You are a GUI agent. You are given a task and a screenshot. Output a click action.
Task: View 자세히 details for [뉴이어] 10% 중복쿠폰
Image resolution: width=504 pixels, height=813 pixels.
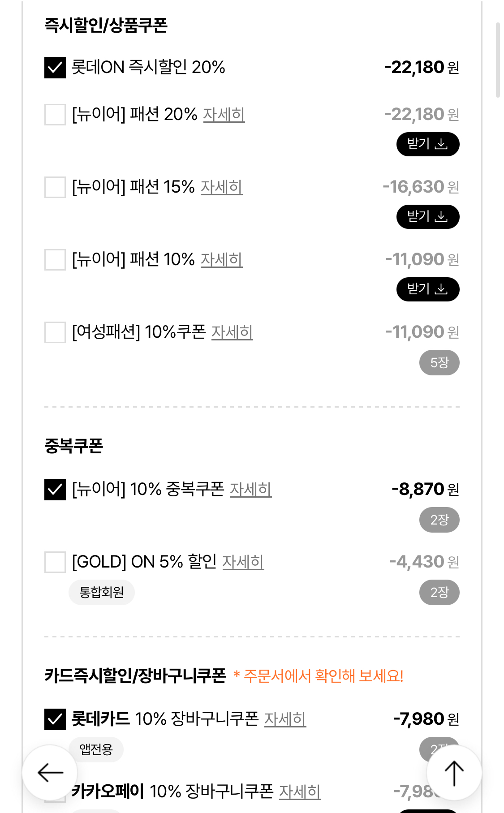[250, 490]
